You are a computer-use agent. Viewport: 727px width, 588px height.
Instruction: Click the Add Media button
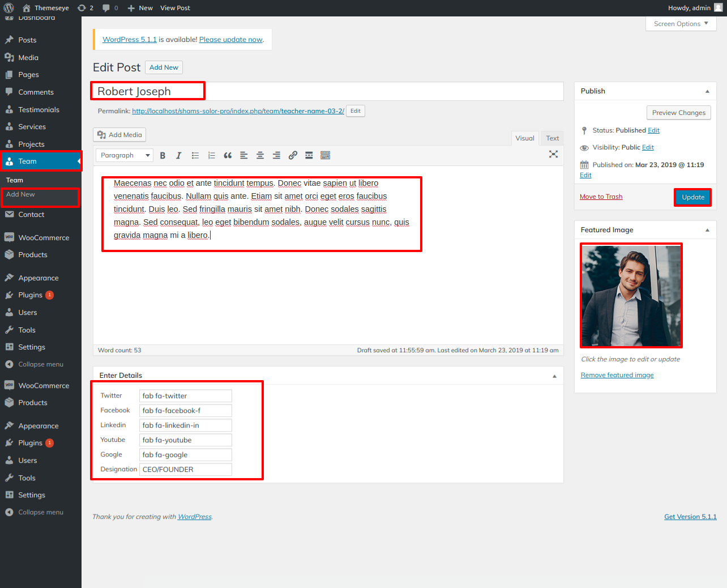[119, 135]
